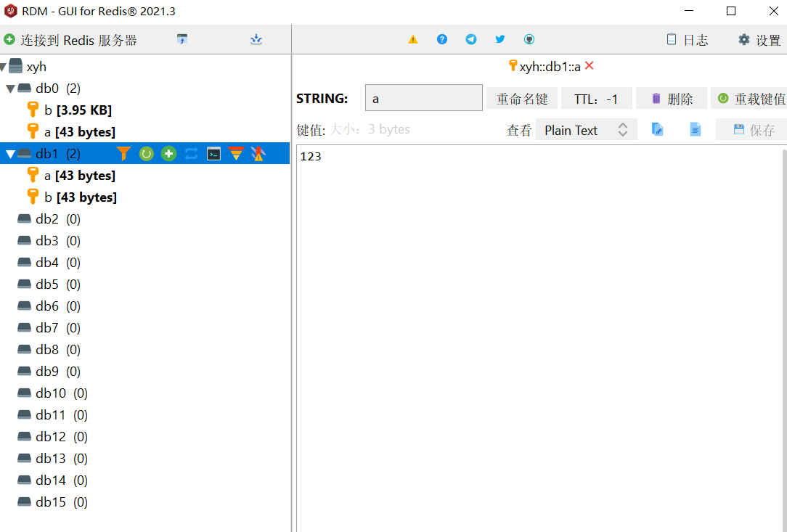Click 连接到 Redis 服务器 button
This screenshot has width=787, height=532.
click(x=70, y=40)
